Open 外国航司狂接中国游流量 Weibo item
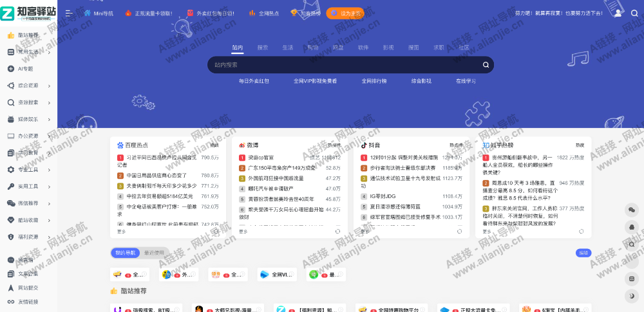Screen dimensions: 644x312 coord(276,179)
